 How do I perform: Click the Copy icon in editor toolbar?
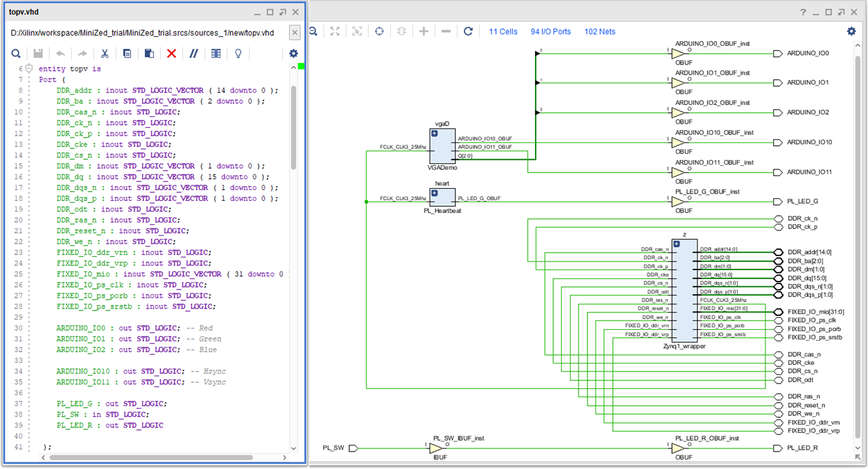tap(127, 54)
